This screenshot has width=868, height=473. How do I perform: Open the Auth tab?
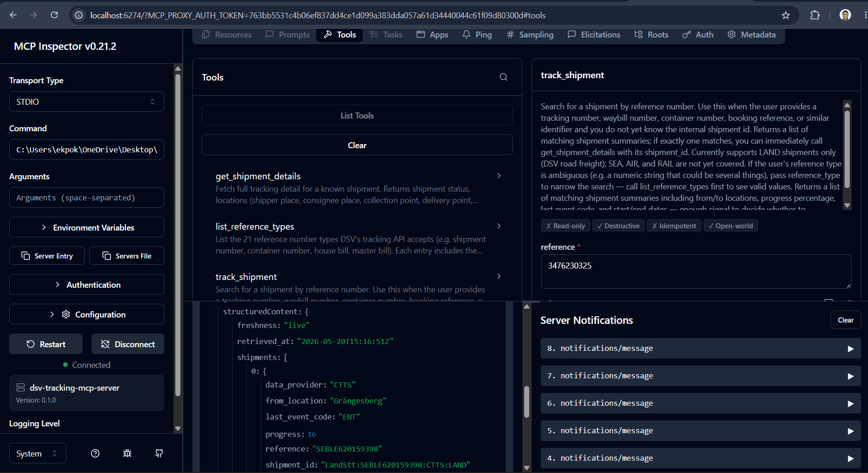698,34
